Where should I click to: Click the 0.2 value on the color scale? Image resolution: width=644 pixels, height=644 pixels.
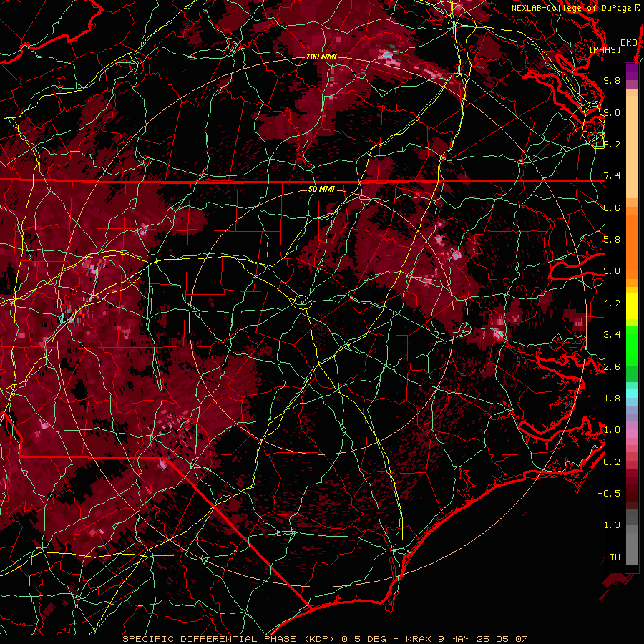pos(612,462)
